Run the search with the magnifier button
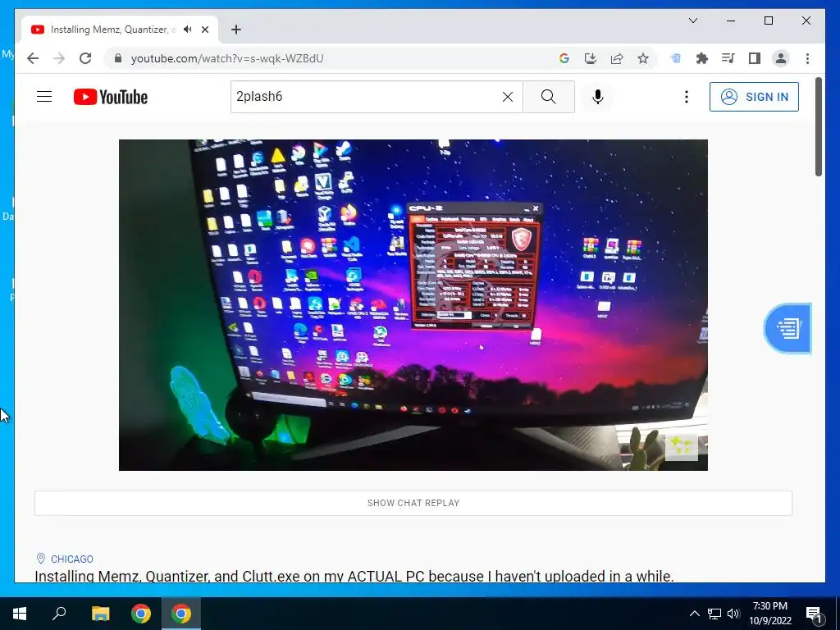This screenshot has height=630, width=840. [x=549, y=97]
